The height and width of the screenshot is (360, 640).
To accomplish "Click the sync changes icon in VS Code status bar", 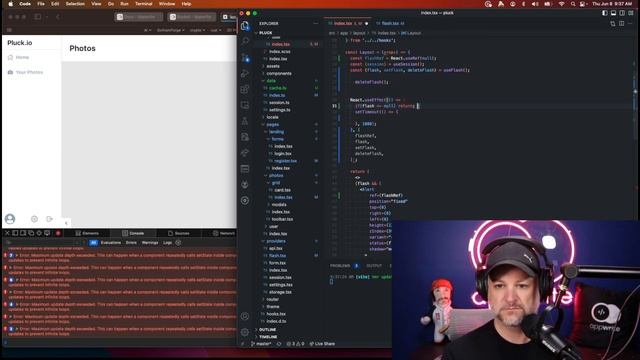I will [279, 344].
